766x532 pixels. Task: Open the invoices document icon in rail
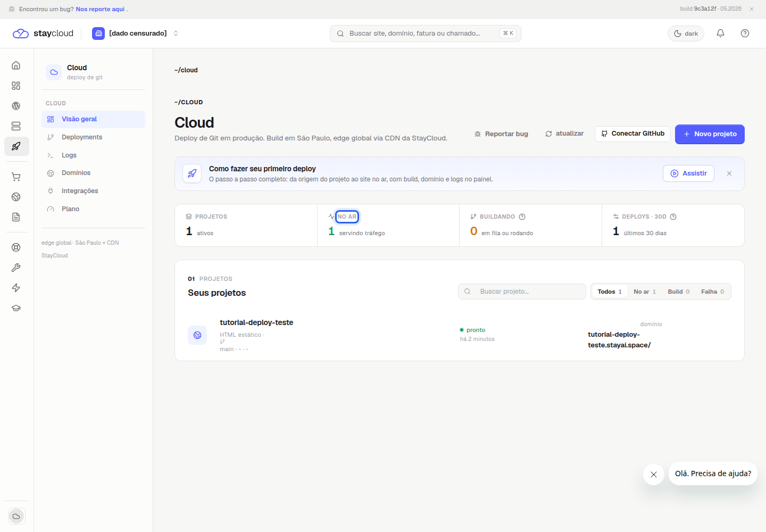[x=16, y=217]
